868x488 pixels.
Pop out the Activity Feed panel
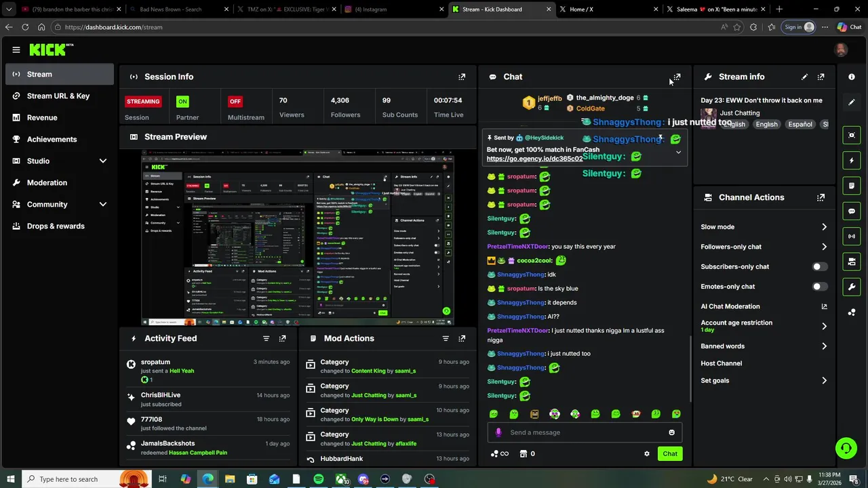pos(283,338)
